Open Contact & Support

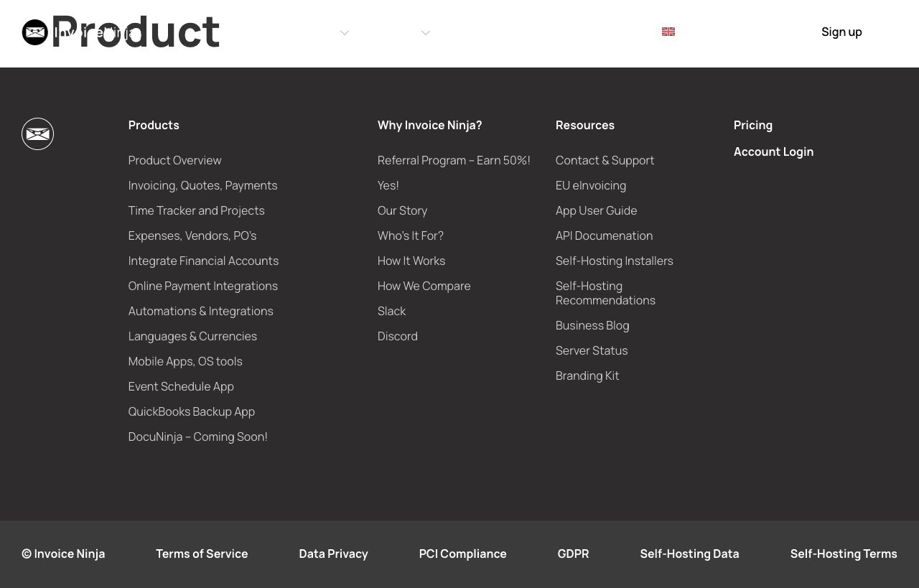click(605, 160)
